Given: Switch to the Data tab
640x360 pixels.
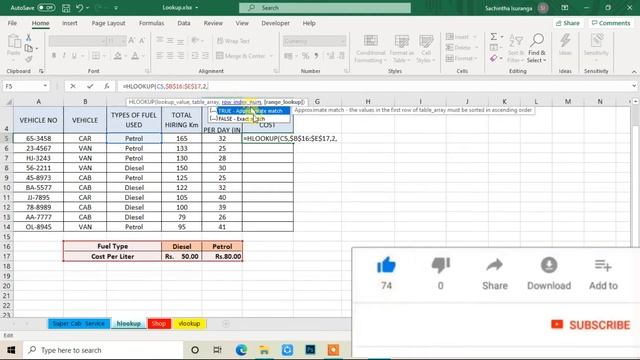Looking at the screenshot, I should (184, 23).
